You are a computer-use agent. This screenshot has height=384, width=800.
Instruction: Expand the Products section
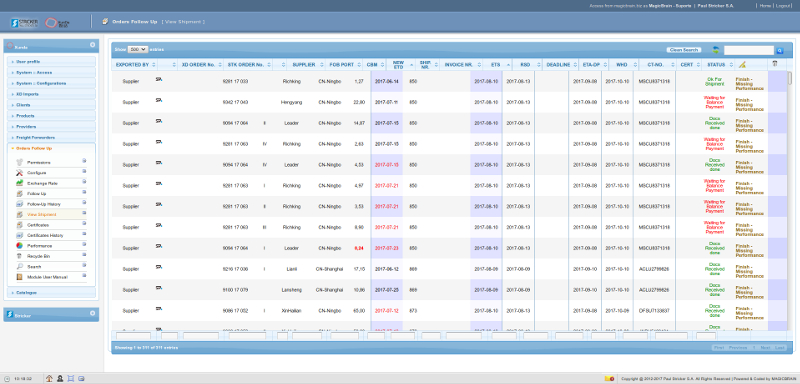pyautogui.click(x=51, y=116)
